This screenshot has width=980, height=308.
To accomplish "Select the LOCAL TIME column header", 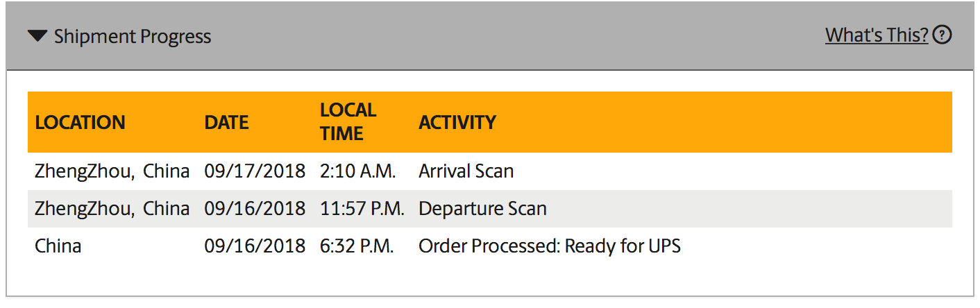I will click(348, 122).
